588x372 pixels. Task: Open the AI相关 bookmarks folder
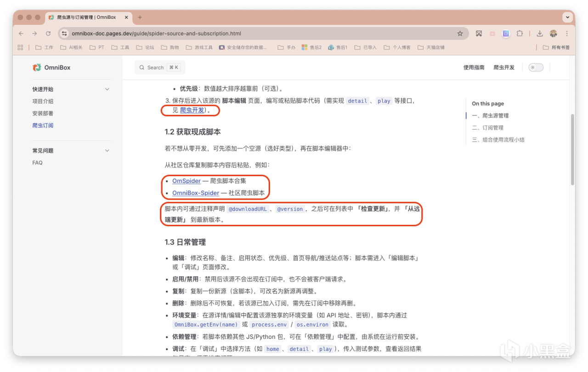click(71, 47)
